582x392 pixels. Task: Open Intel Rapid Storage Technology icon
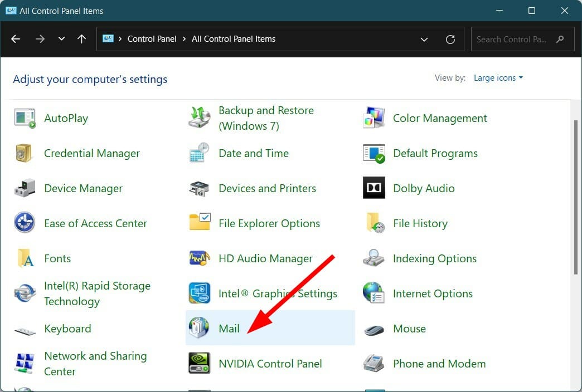(x=25, y=293)
